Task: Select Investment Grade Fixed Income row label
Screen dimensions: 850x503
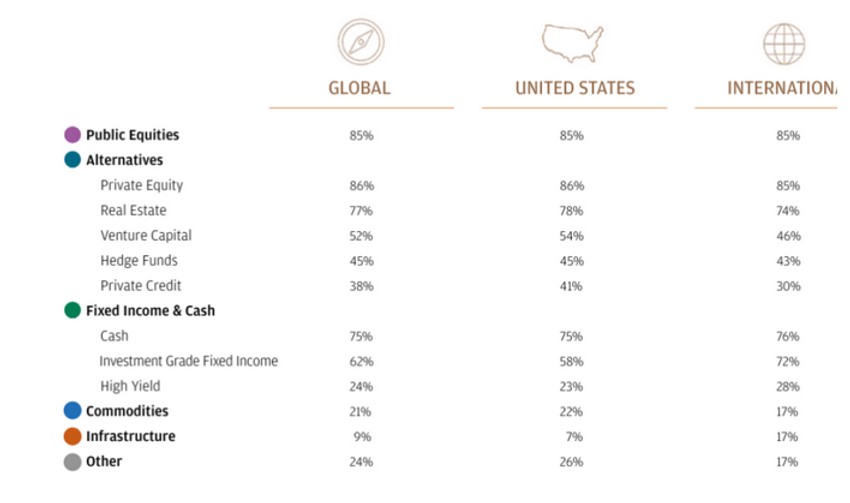Action: pos(189,361)
